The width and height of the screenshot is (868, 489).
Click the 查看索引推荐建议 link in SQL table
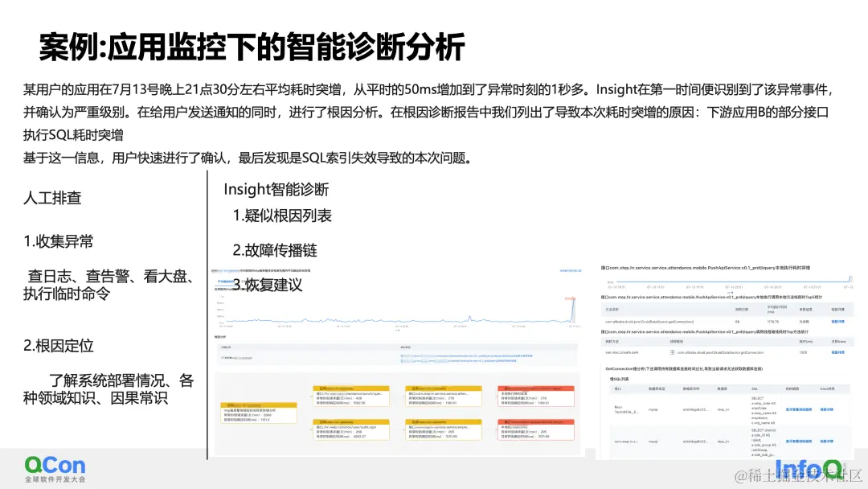(798, 410)
